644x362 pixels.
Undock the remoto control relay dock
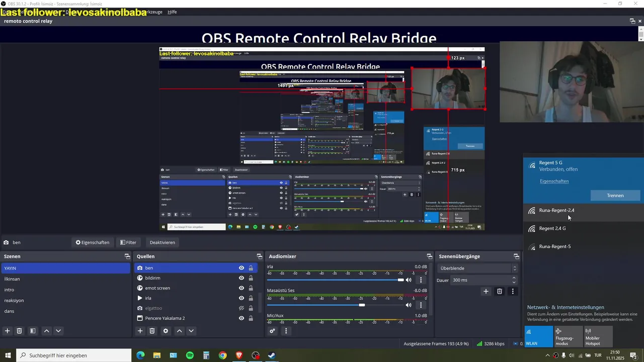632,21
